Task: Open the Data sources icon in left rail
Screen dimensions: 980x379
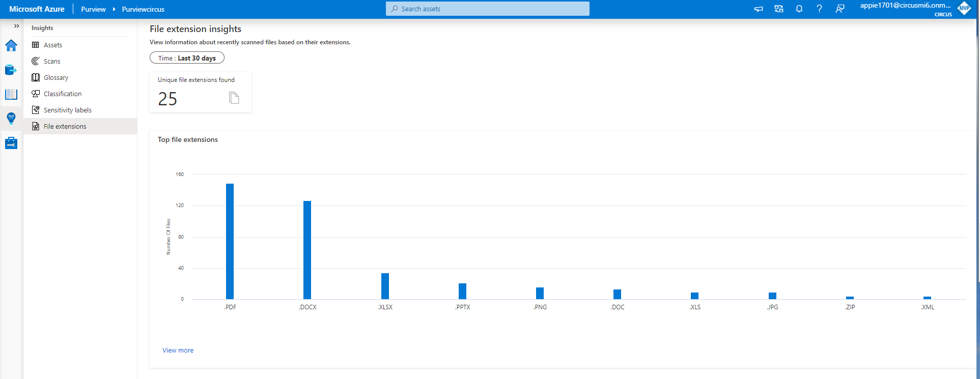Action: pyautogui.click(x=11, y=70)
